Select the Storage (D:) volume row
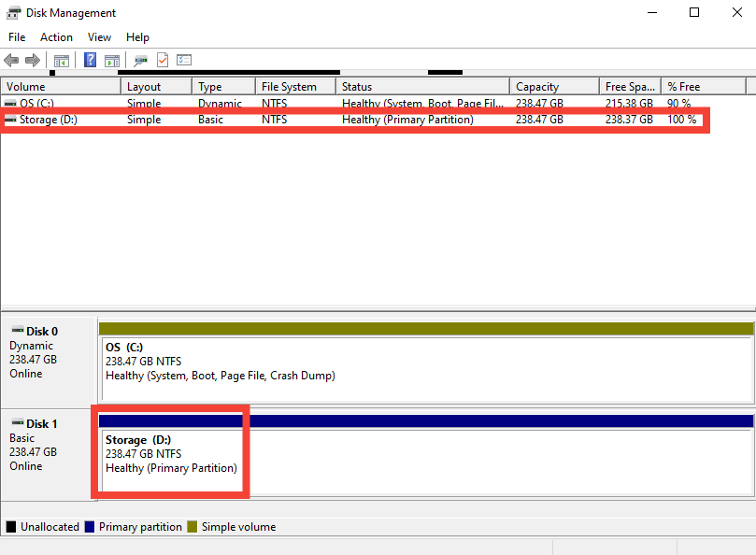Viewport: 756px width, 555px height. point(56,120)
